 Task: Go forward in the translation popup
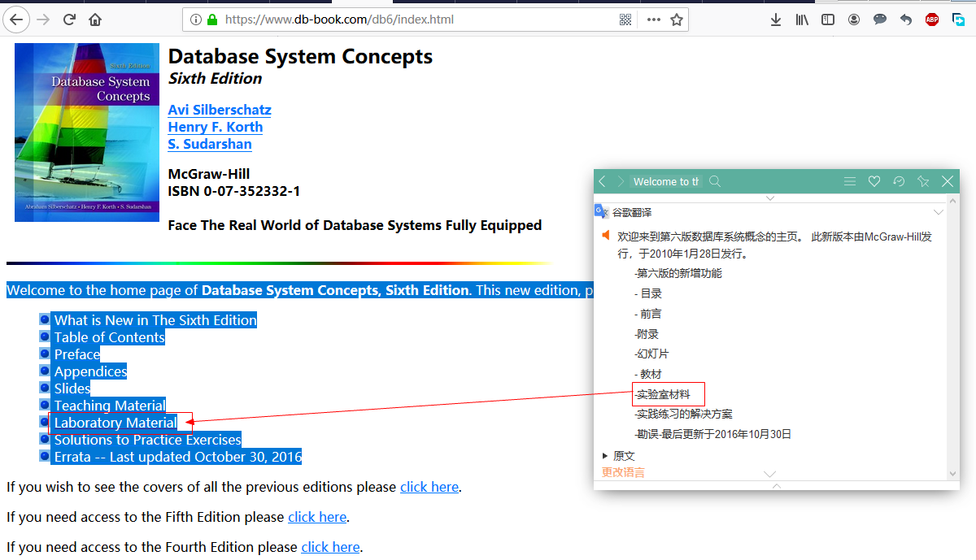point(621,181)
